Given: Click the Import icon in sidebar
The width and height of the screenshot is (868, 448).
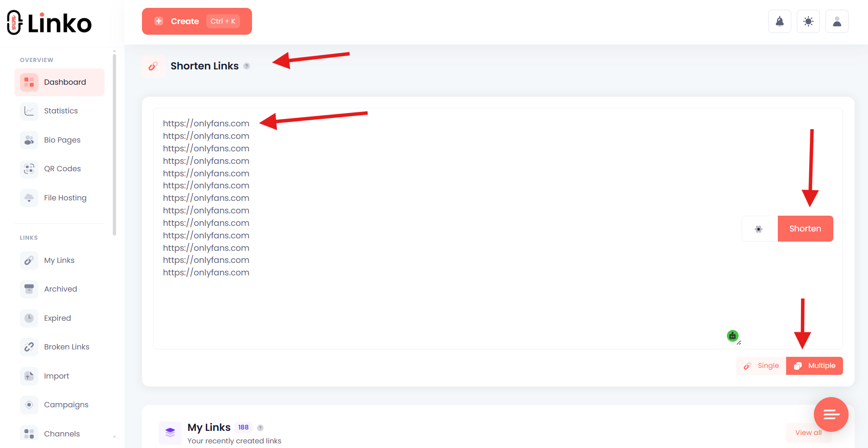Looking at the screenshot, I should coord(29,376).
